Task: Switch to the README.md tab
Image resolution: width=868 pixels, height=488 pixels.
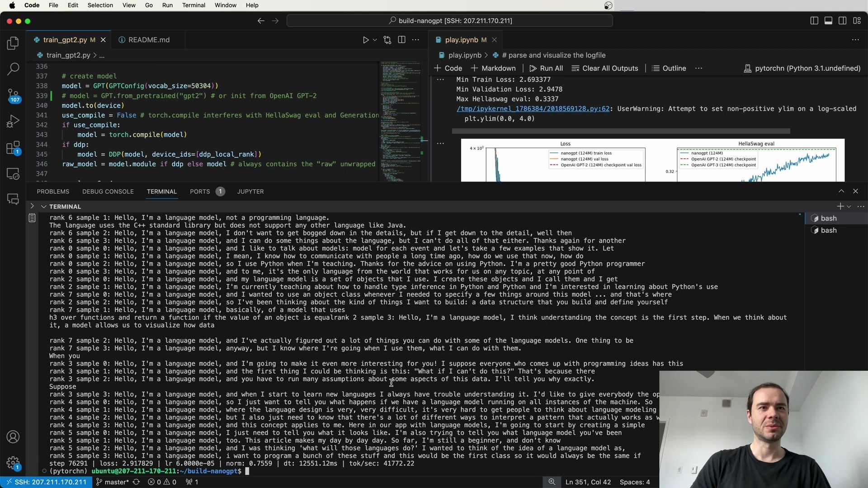Action: click(149, 40)
